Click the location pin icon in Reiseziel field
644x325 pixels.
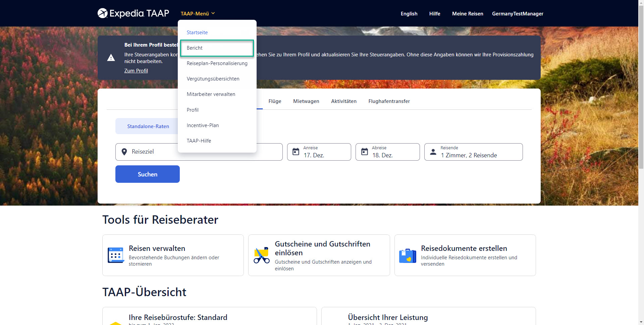124,152
